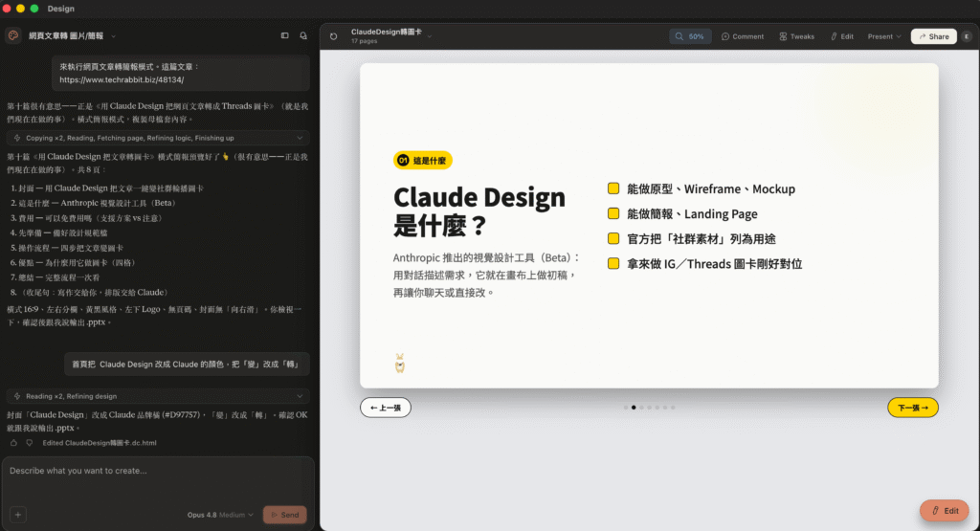Click Edit in the top toolbar
The image size is (980, 531).
842,36
